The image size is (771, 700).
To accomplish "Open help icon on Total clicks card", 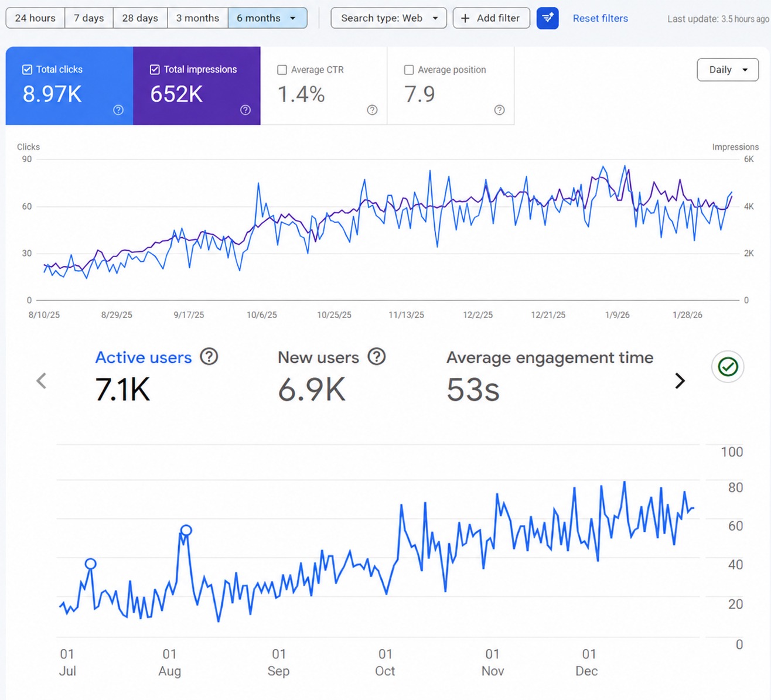I will (118, 110).
